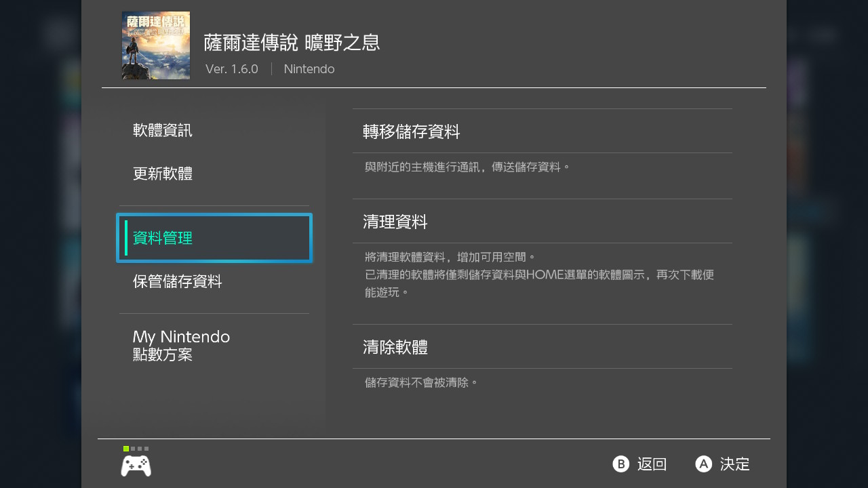Screen dimensions: 868x488
Task: Click the B button icon for 返回
Action: [621, 464]
